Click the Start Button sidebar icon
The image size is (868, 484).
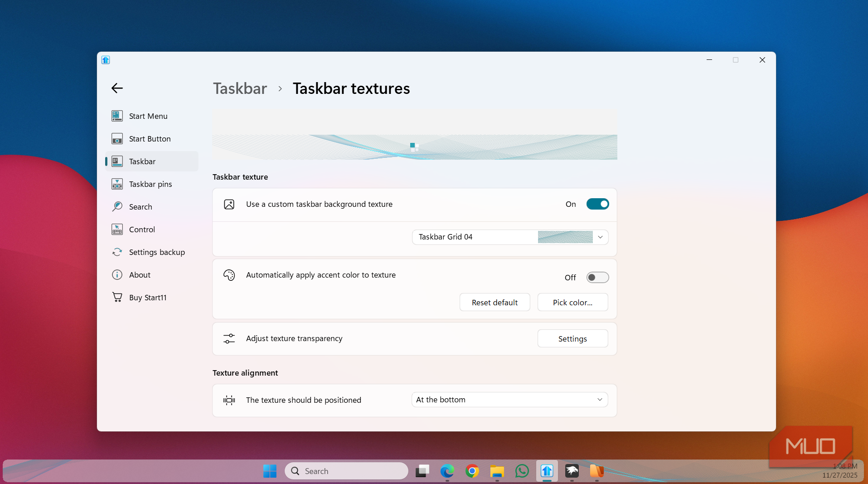[x=117, y=139]
